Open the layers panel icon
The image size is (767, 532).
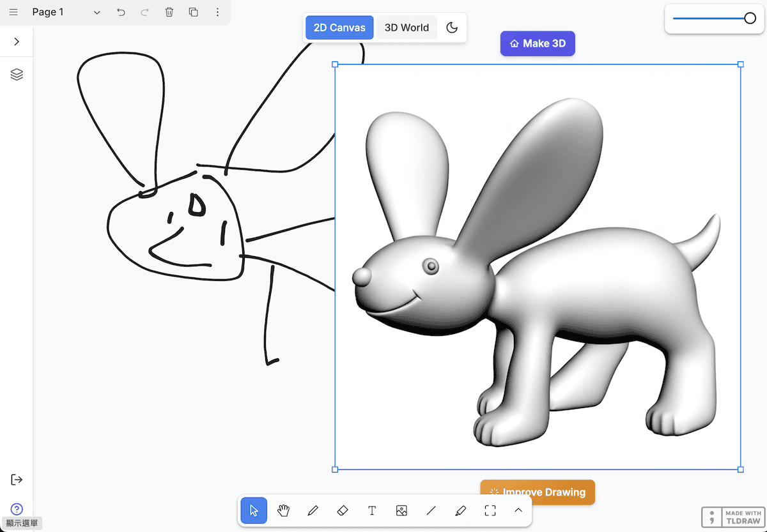point(17,75)
